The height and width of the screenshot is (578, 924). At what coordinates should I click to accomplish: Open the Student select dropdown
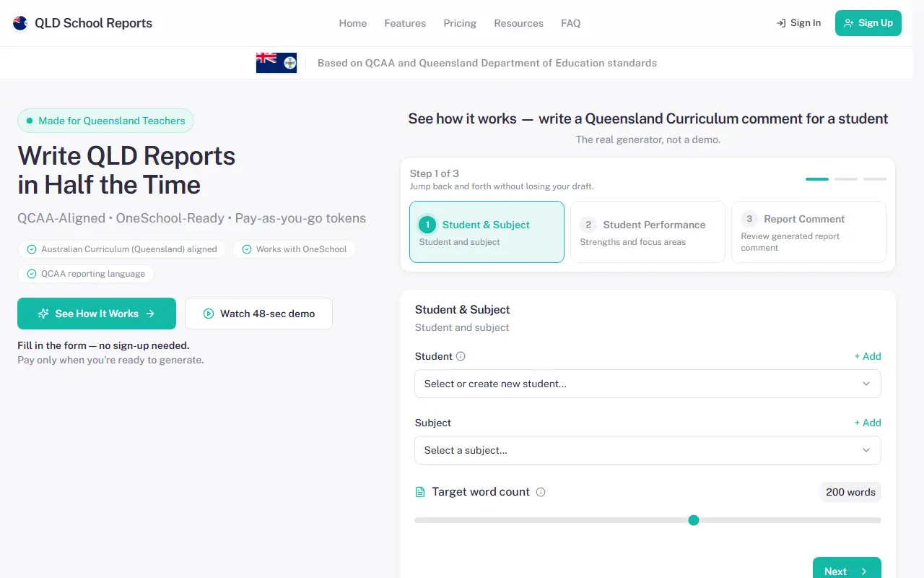click(x=648, y=384)
